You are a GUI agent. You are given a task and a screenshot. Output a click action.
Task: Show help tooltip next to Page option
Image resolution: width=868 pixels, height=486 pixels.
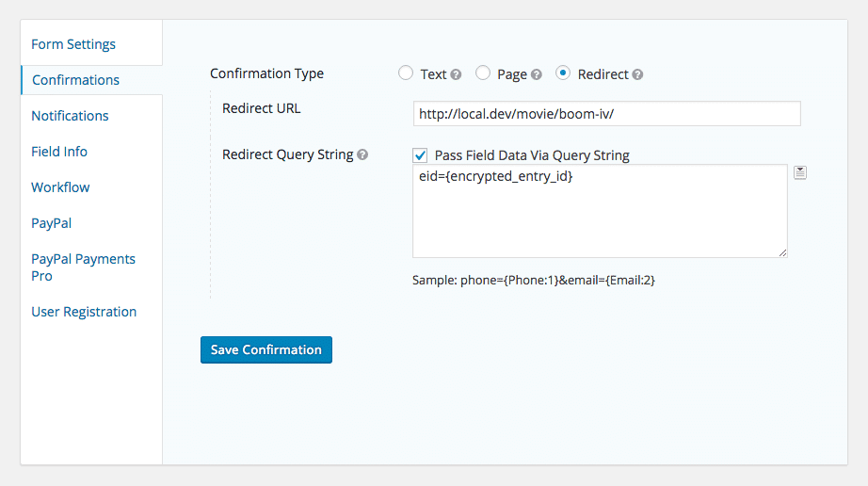[x=536, y=74]
